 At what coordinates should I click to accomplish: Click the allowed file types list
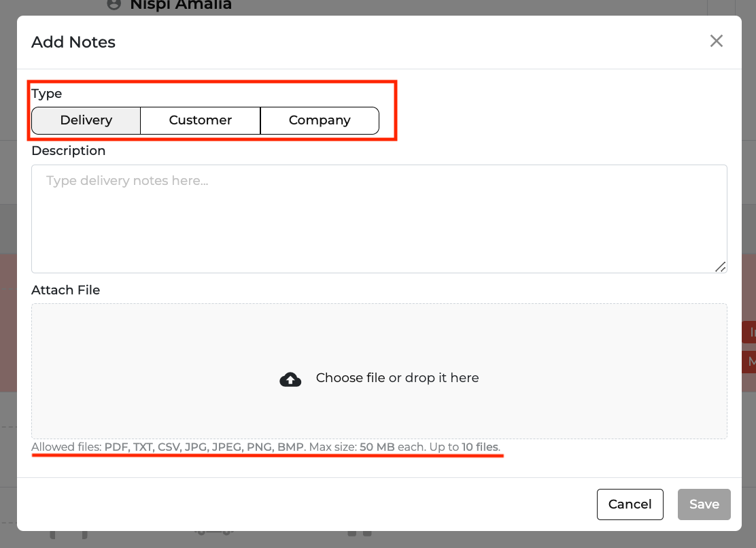pos(203,447)
